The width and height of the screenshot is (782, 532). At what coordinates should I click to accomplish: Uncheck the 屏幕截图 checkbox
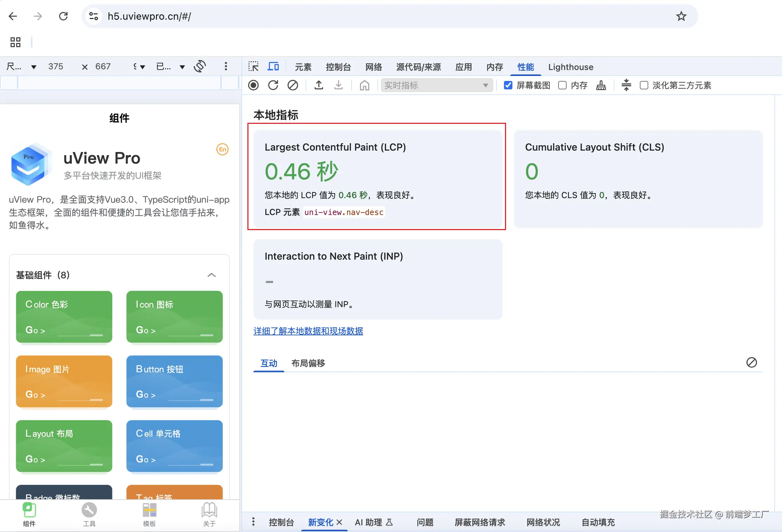[x=508, y=85]
